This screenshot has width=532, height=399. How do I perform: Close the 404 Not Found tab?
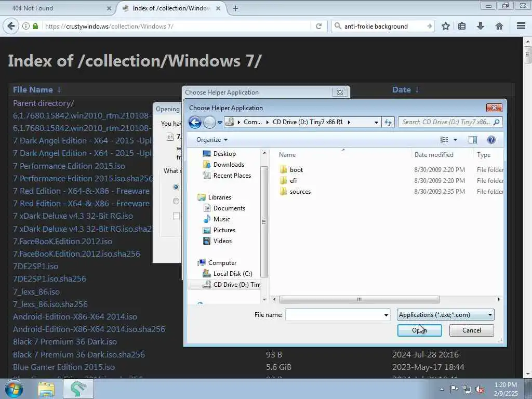tap(109, 8)
